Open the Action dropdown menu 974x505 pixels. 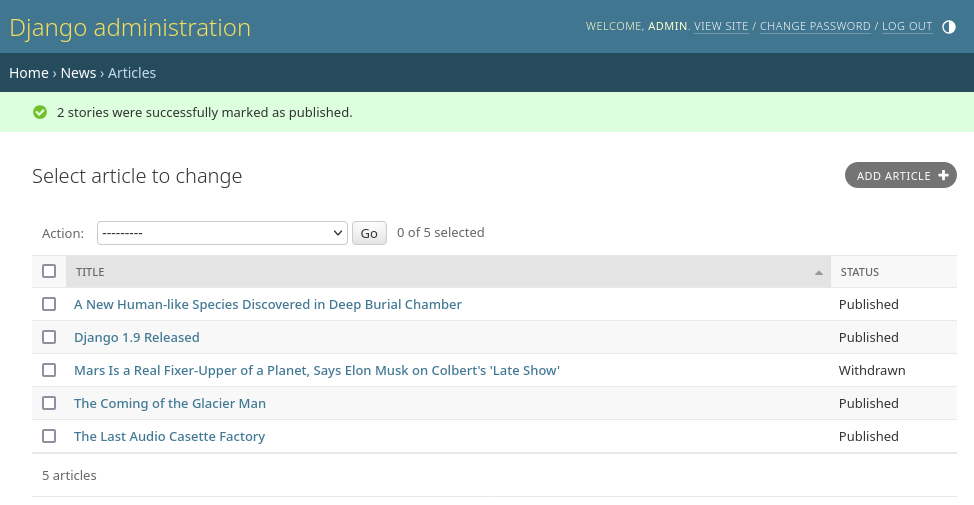click(222, 233)
